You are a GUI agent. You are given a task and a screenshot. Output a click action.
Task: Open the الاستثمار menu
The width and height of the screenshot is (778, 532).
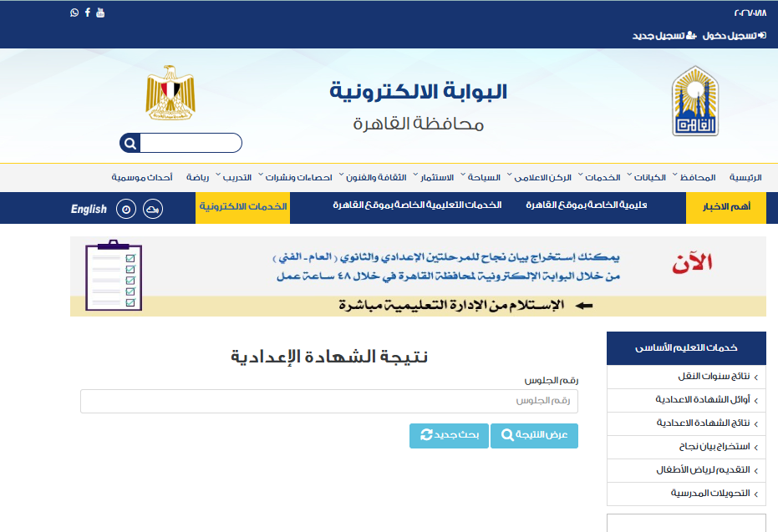pyautogui.click(x=435, y=178)
